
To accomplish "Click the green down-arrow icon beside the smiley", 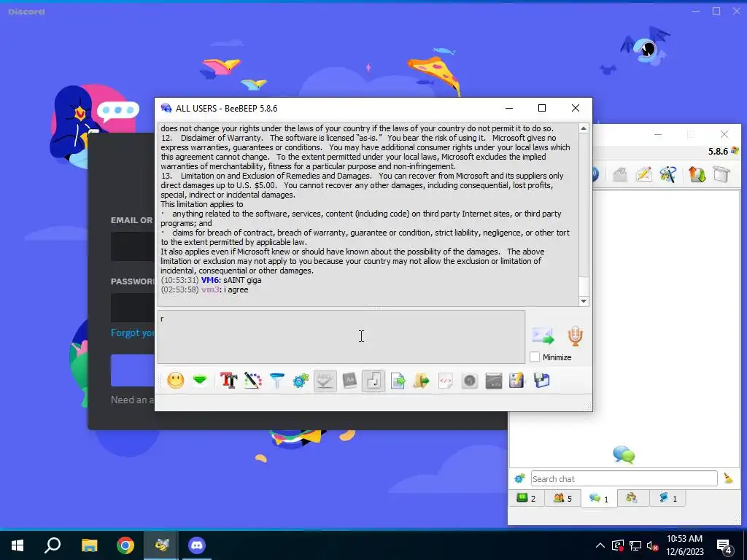I will click(200, 381).
